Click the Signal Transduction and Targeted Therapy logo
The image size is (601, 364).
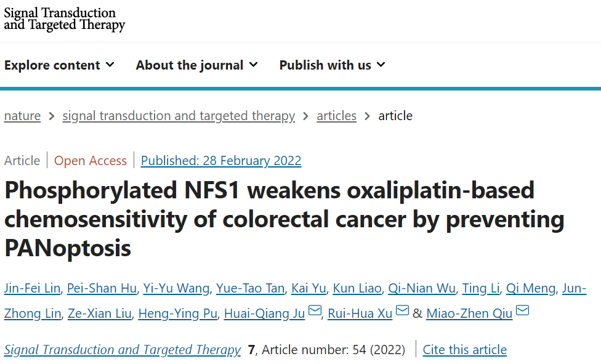65,19
